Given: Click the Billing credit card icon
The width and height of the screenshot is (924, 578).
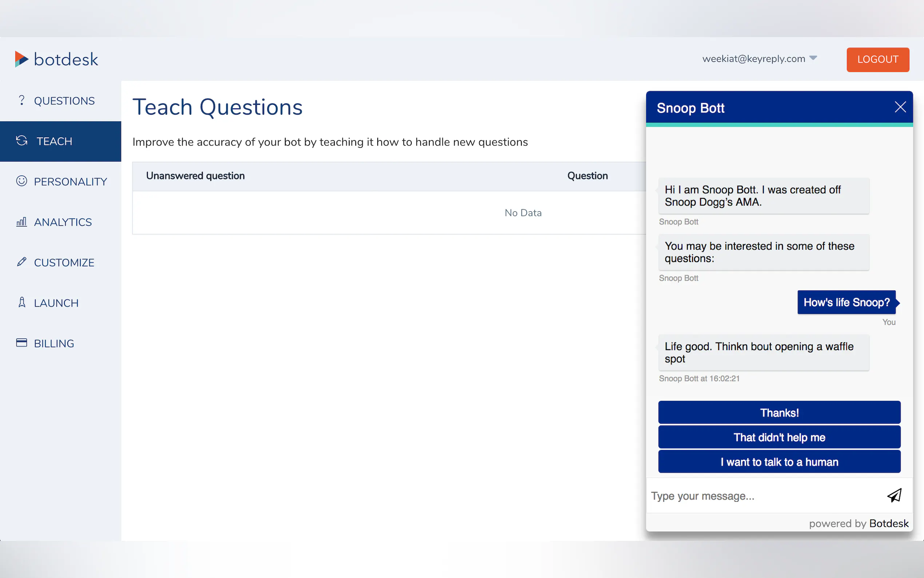Looking at the screenshot, I should (x=22, y=343).
